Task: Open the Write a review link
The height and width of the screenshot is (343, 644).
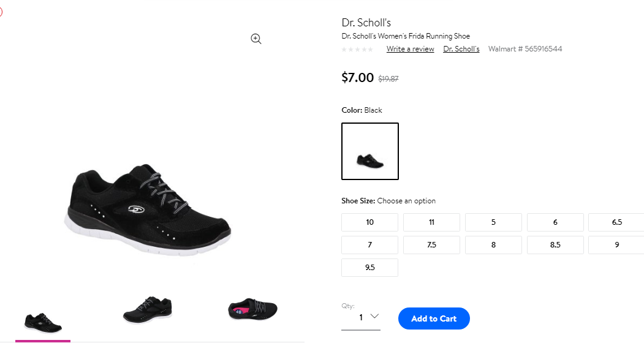Action: [411, 49]
